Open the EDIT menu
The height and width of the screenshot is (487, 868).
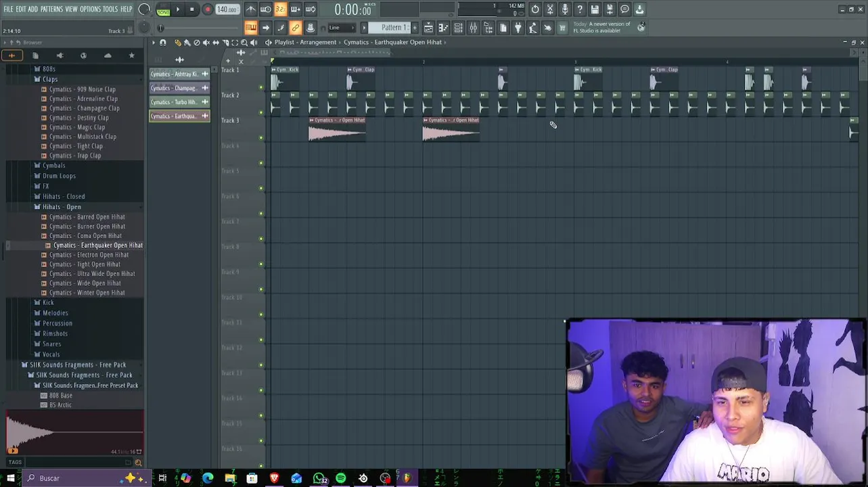pyautogui.click(x=21, y=9)
